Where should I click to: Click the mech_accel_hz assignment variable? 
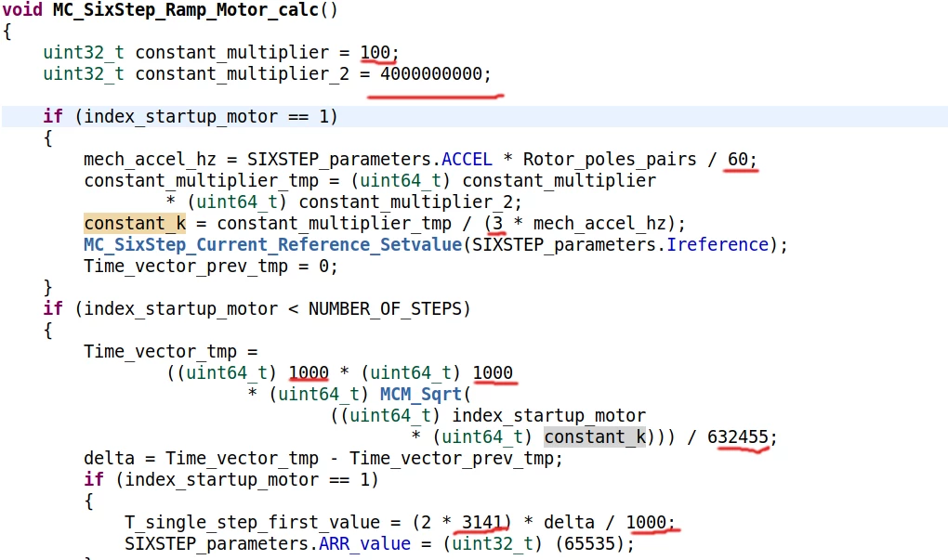[x=150, y=160]
